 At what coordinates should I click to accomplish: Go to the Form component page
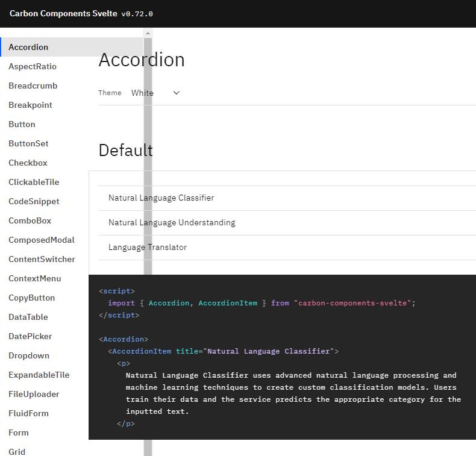coord(19,433)
